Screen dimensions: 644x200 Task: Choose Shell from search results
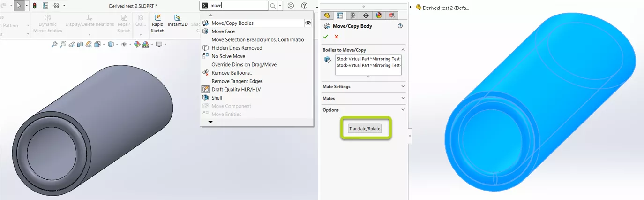pos(257,98)
